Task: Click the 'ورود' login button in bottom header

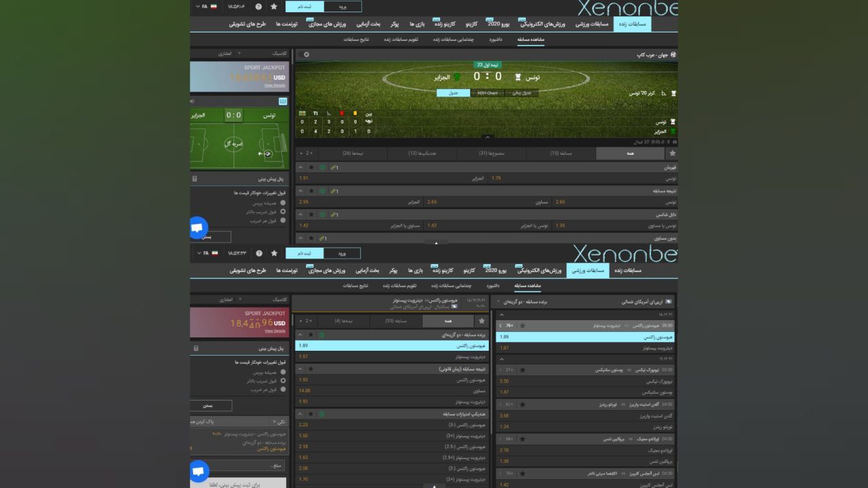Action: click(x=342, y=253)
